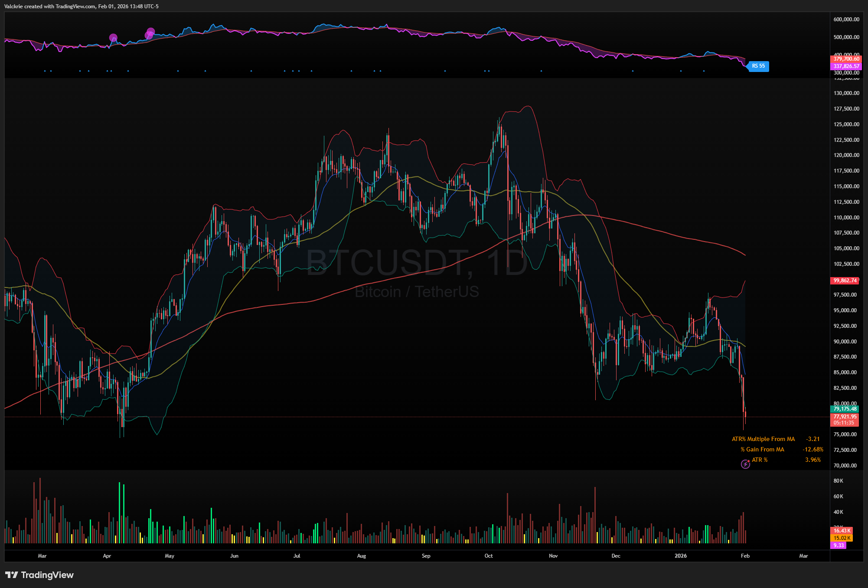Screen dimensions: 868x588
Task: Click the red 99,862.74 price label
Action: click(x=845, y=281)
